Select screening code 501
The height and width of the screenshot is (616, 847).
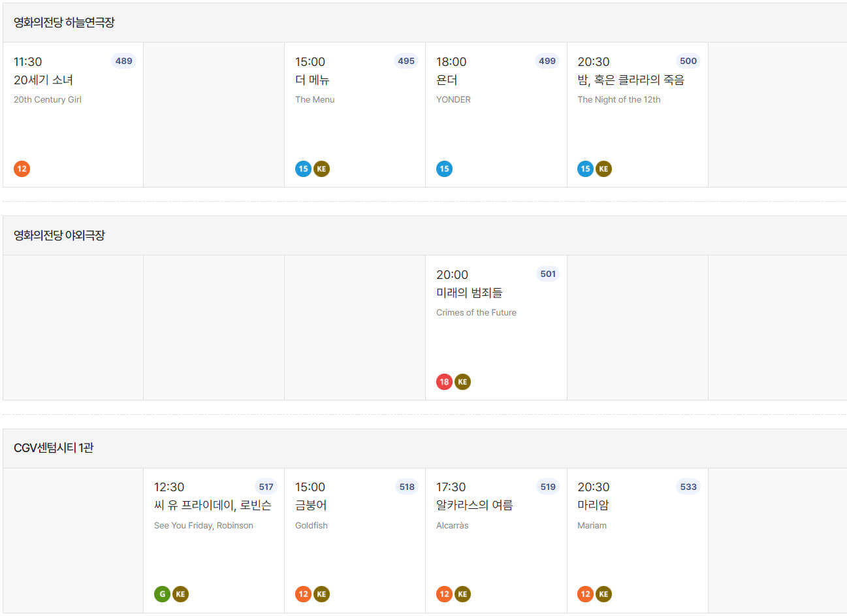[548, 274]
